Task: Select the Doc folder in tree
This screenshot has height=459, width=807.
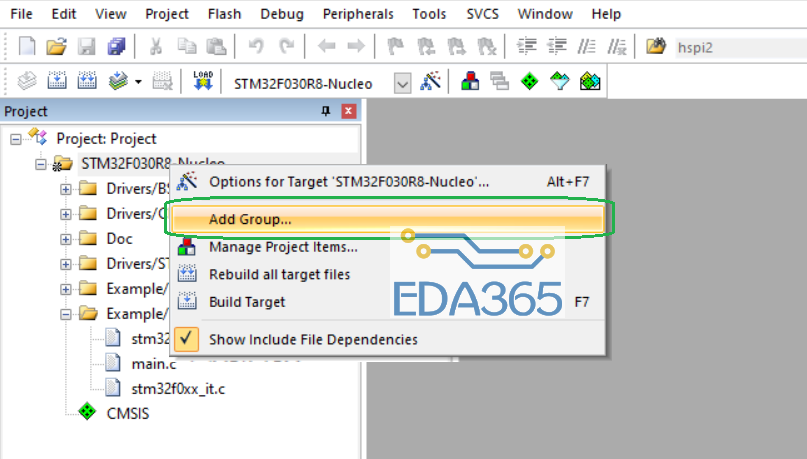Action: click(119, 239)
